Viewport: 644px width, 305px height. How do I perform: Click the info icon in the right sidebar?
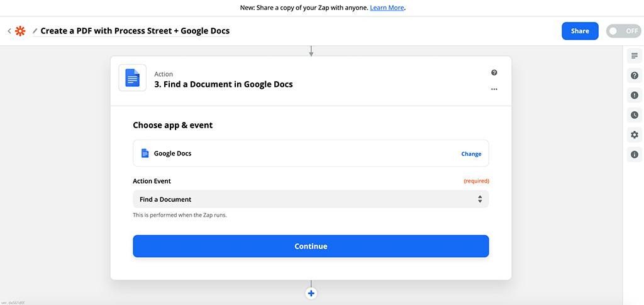pyautogui.click(x=634, y=154)
